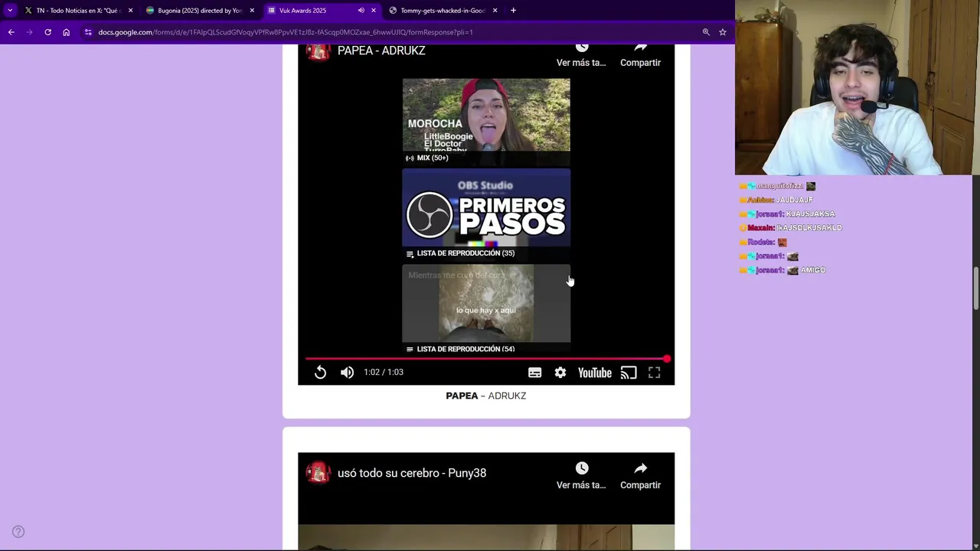Go to the browser home page
The width and height of the screenshot is (980, 551).
click(x=67, y=32)
